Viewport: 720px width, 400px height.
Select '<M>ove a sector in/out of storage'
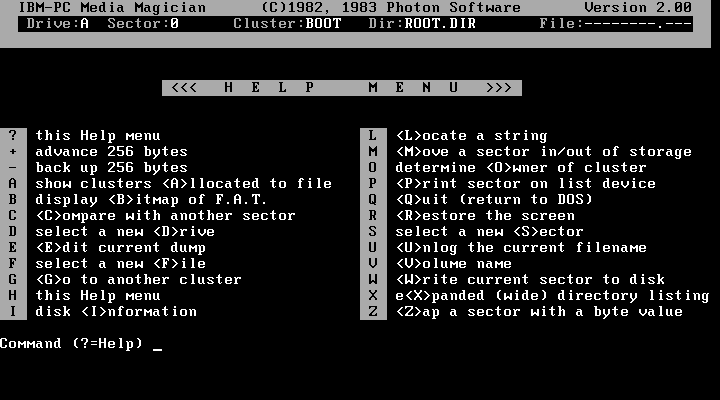tap(544, 152)
